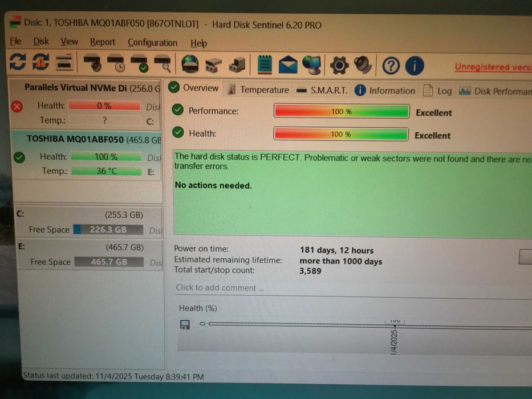The width and height of the screenshot is (532, 399).
Task: Open the Report menu
Action: tap(103, 42)
